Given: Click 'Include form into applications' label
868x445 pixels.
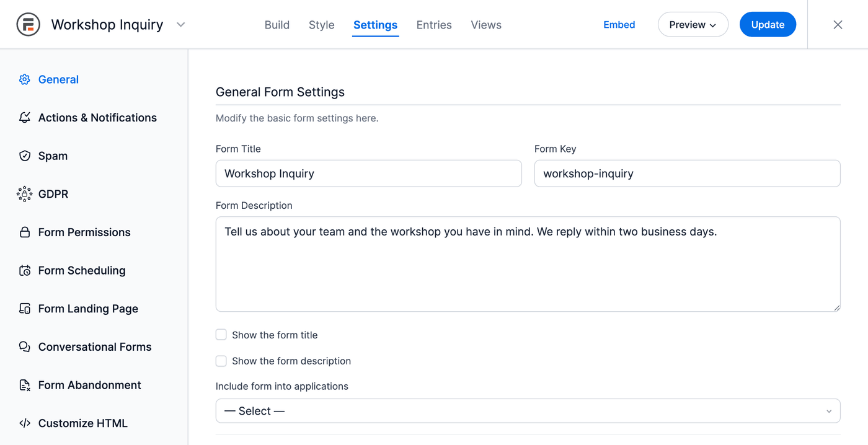Looking at the screenshot, I should 282,386.
